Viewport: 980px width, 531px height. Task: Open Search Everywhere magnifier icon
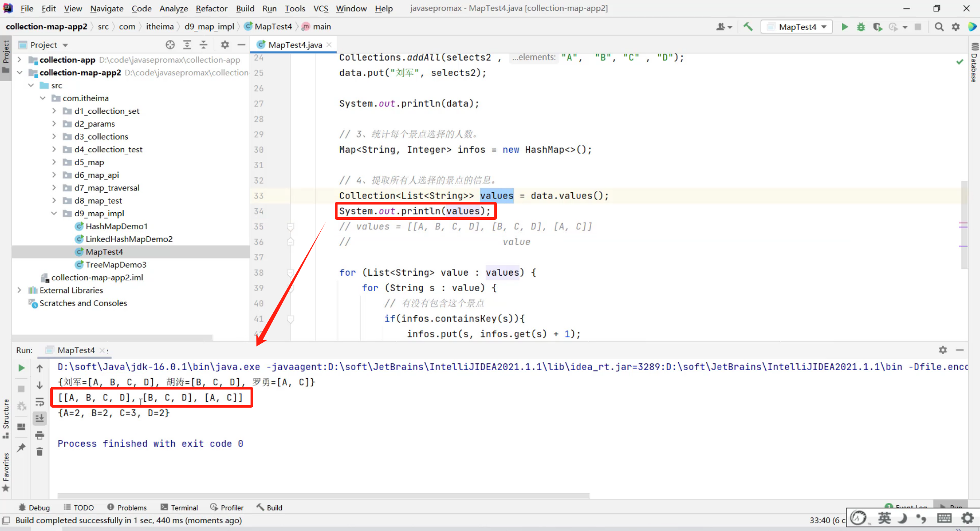pyautogui.click(x=939, y=27)
